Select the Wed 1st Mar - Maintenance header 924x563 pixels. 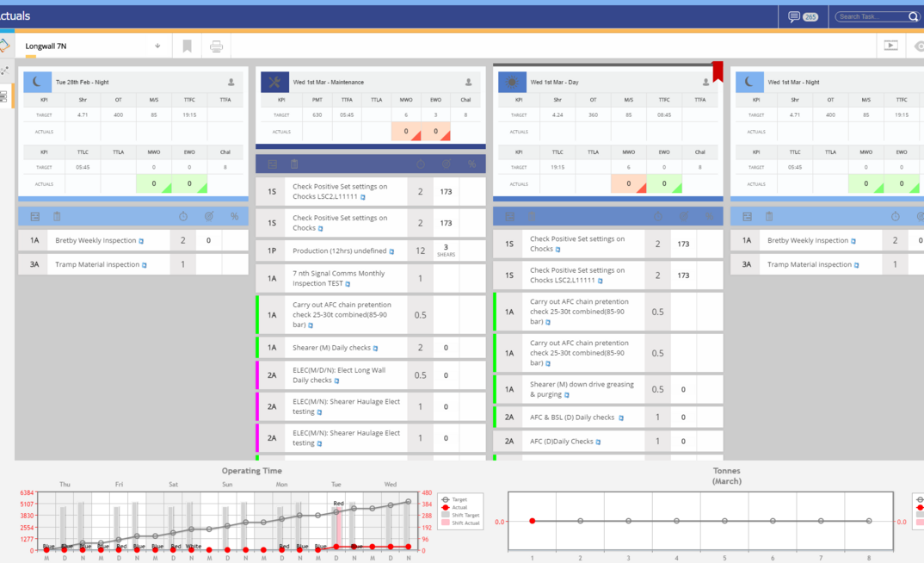(328, 83)
